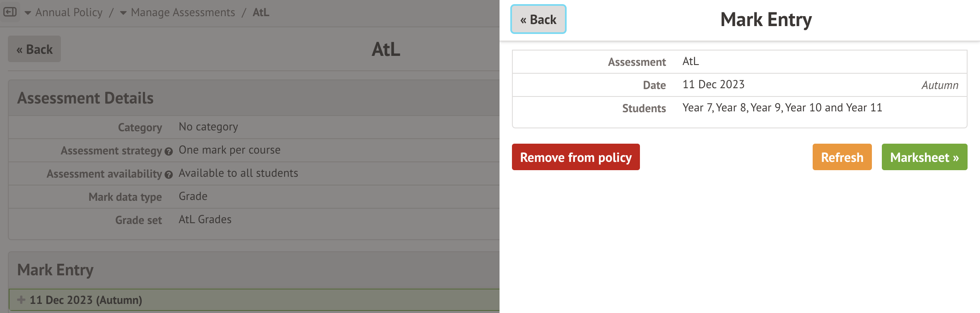Click the AtL breadcrumb item
The height and width of the screenshot is (313, 980).
point(261,12)
